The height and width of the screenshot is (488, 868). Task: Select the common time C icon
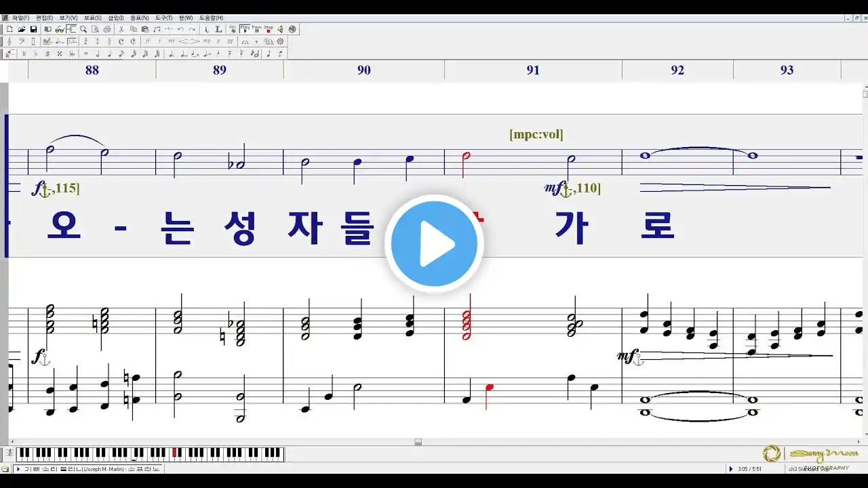click(121, 41)
